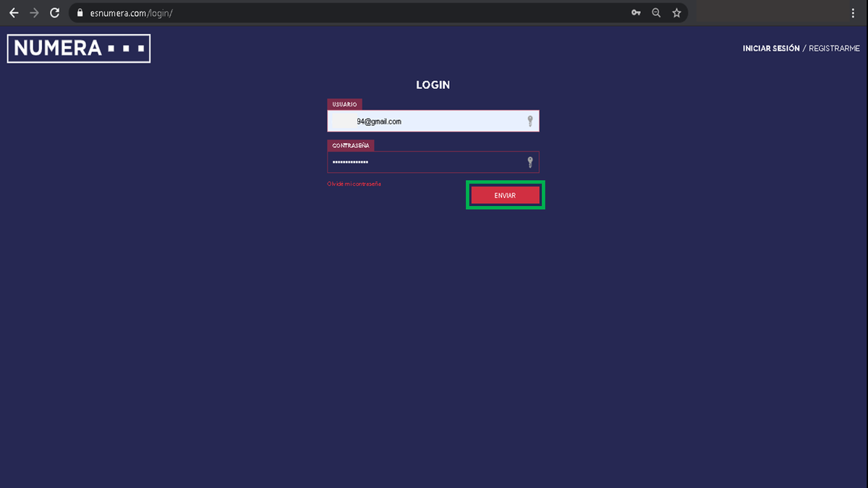Viewport: 868px width, 488px height.
Task: Click the address bar URL text
Action: pos(132,13)
